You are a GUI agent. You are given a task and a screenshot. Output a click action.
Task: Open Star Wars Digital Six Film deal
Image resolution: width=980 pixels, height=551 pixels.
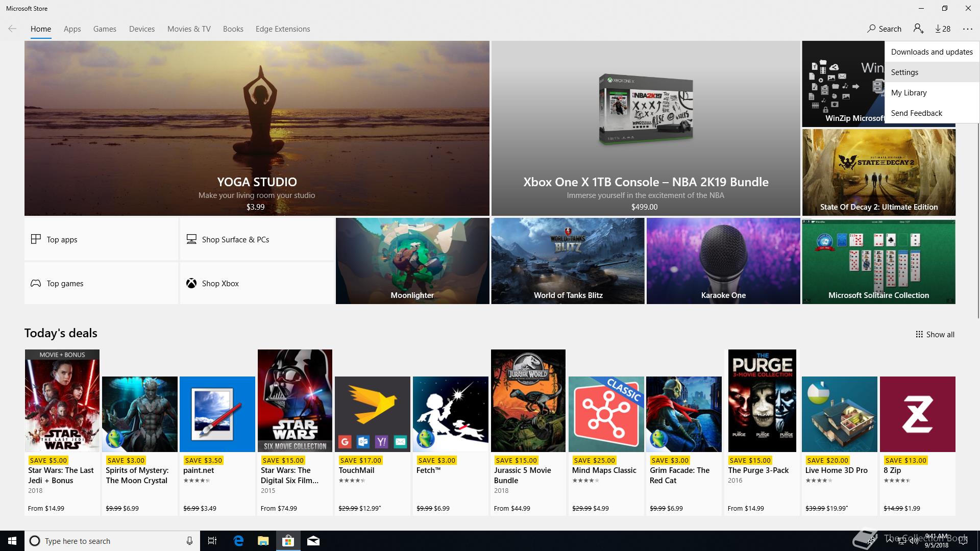tap(295, 432)
